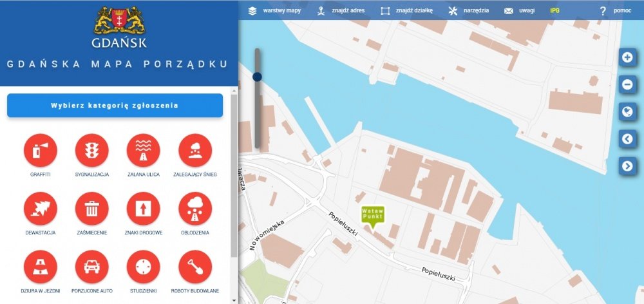The width and height of the screenshot is (644, 304).
Task: Pick the Roboty budowlane shovel icon
Action: click(194, 267)
